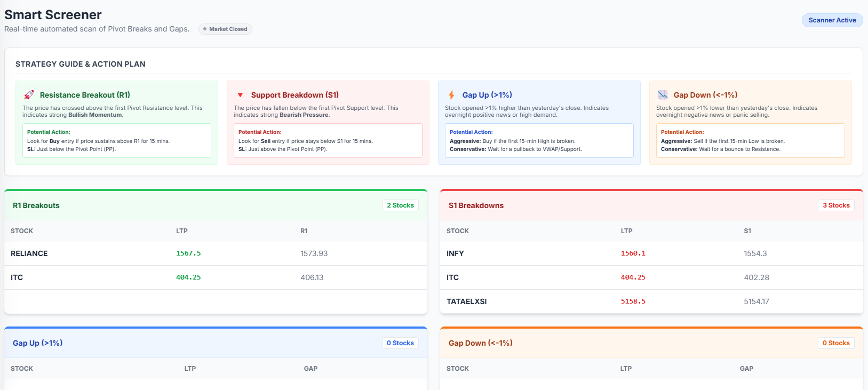
Task: Click the GAP column header in Gap Up table
Action: click(x=310, y=369)
